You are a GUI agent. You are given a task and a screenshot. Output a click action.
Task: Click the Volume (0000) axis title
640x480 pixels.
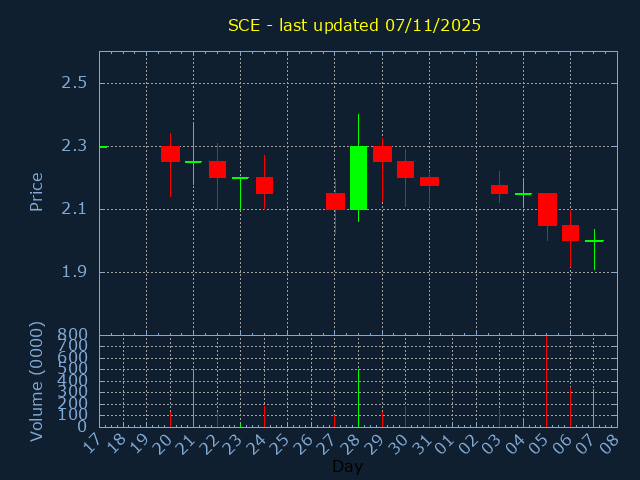[37, 381]
